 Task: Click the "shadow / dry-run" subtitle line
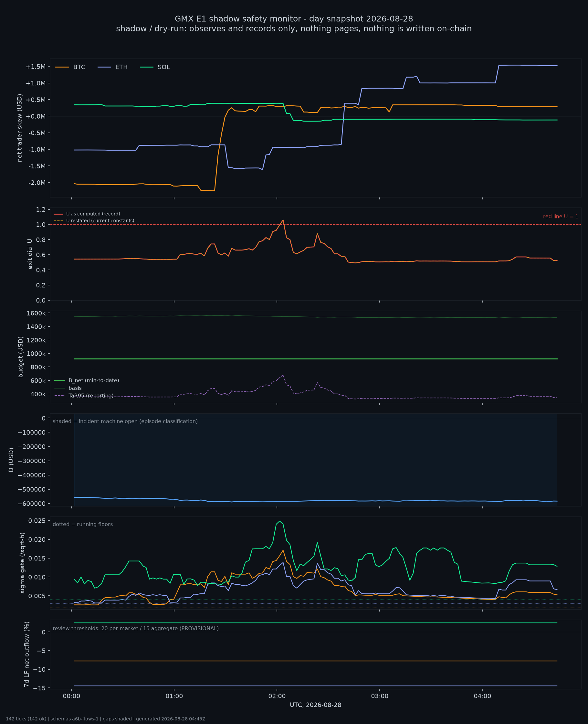294,29
